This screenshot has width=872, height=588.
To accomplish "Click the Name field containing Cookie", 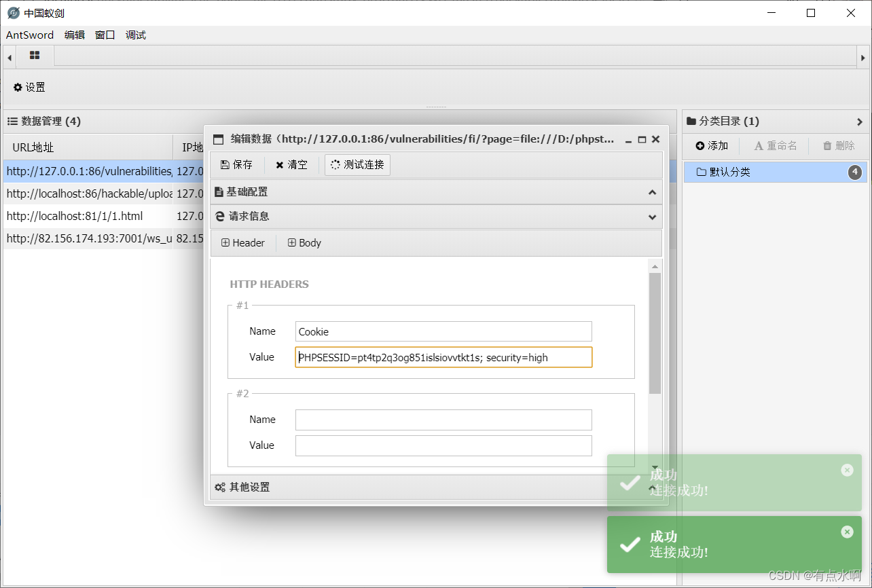I will pos(443,331).
